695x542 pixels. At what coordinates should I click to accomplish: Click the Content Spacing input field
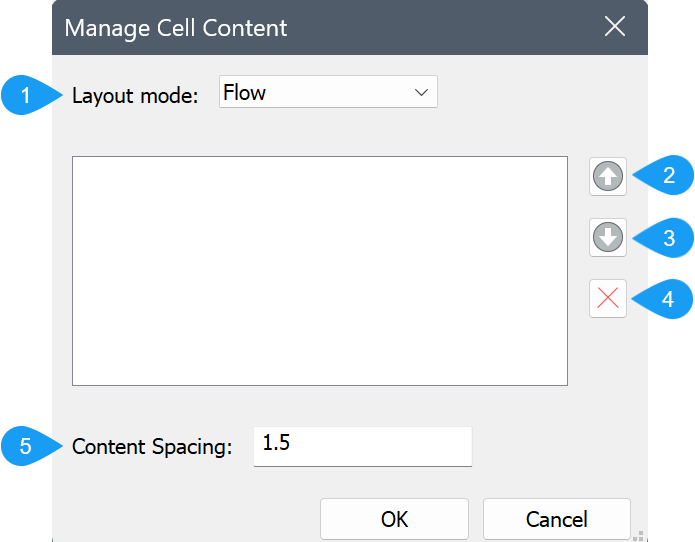pyautogui.click(x=380, y=446)
